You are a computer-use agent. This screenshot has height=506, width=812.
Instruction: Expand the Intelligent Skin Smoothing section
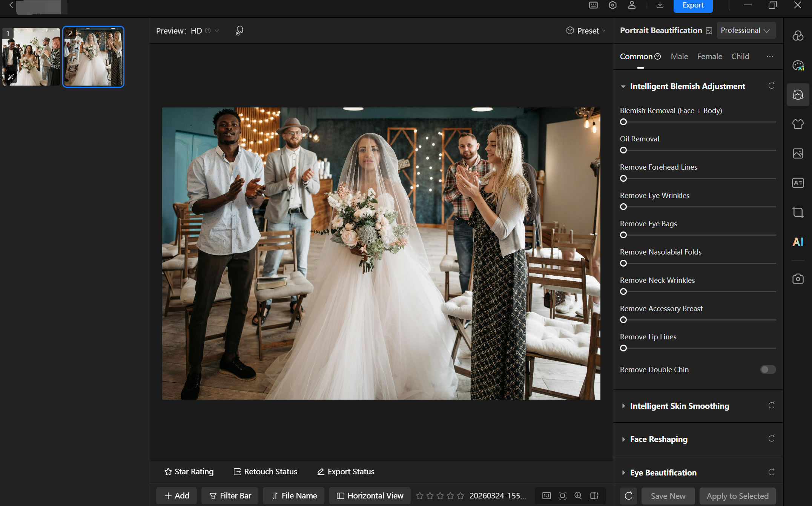679,406
